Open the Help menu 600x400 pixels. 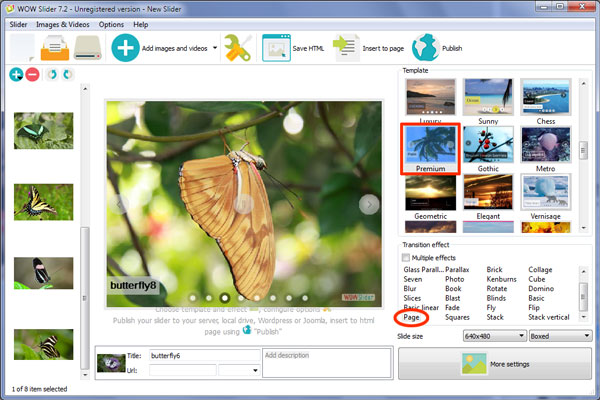coord(140,24)
